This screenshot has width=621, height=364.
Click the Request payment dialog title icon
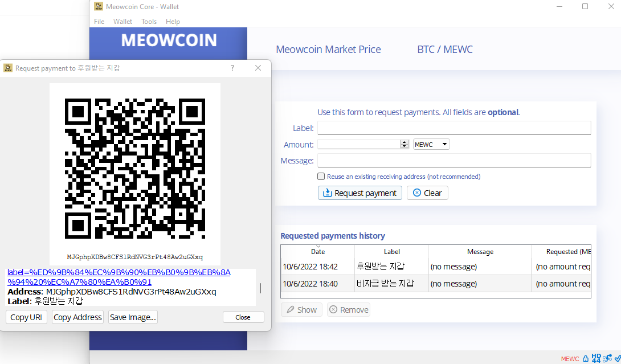coord(8,68)
